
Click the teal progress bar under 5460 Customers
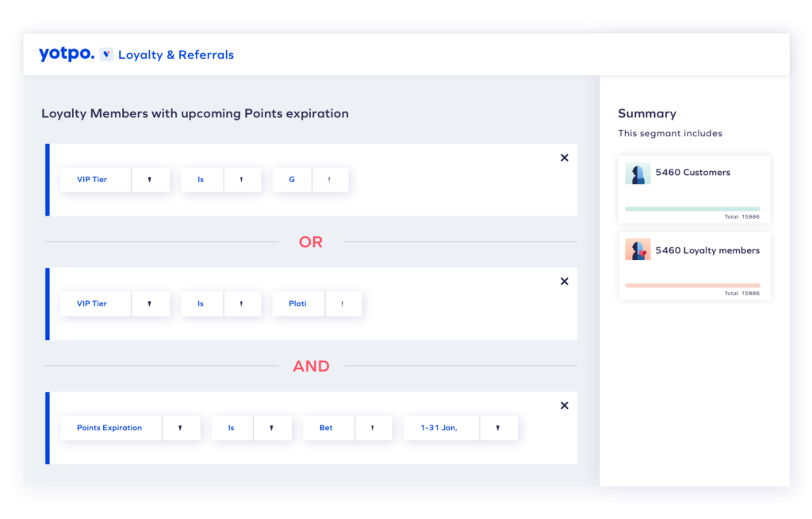pos(694,208)
